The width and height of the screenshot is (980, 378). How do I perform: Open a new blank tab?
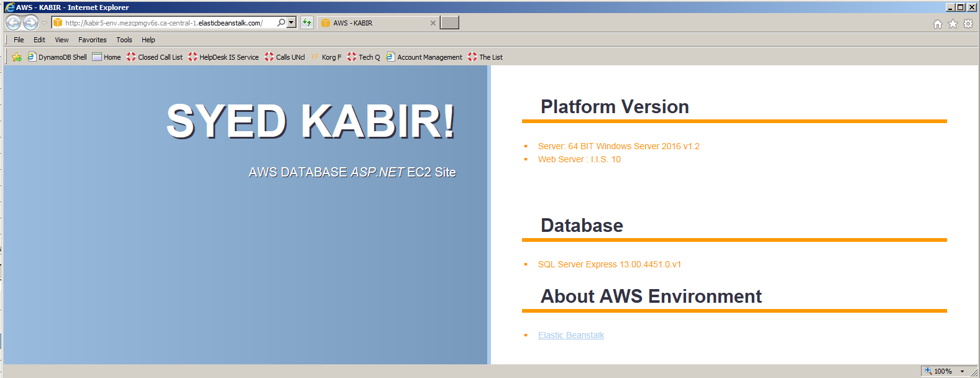(449, 23)
